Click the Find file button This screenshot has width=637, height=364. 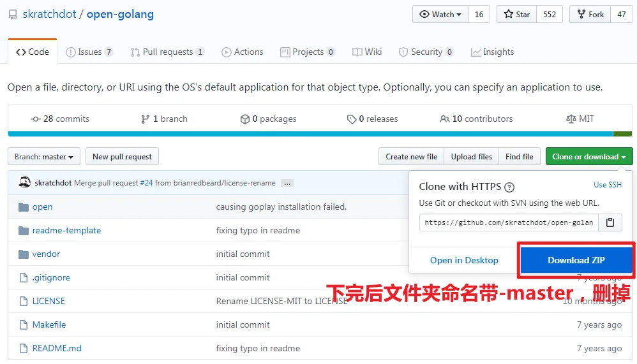coord(519,157)
